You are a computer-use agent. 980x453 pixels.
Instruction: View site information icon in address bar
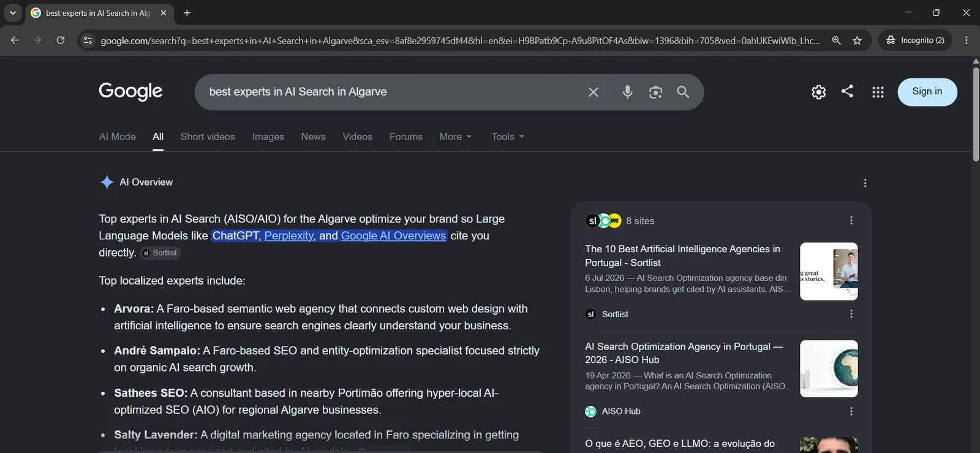point(88,40)
